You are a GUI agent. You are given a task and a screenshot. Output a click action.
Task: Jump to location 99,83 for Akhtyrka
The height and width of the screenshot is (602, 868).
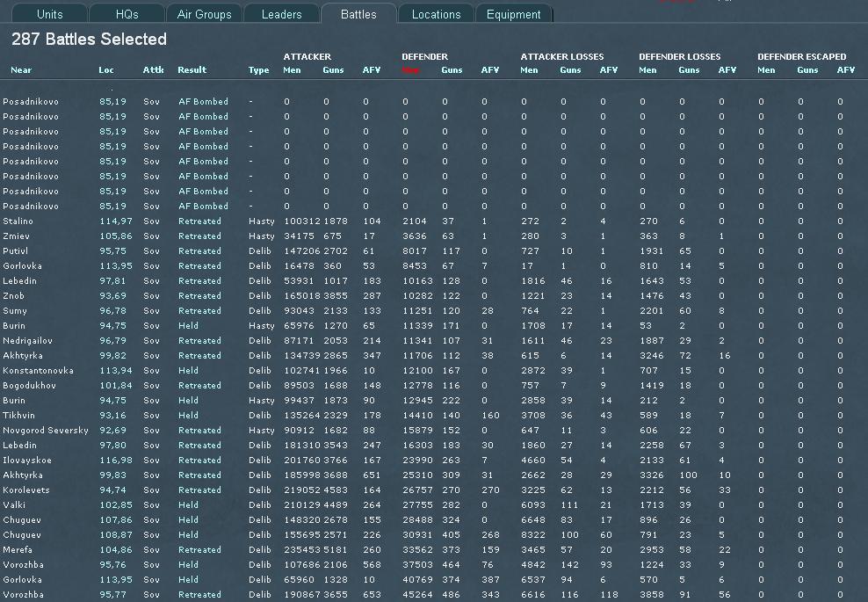[x=113, y=475]
